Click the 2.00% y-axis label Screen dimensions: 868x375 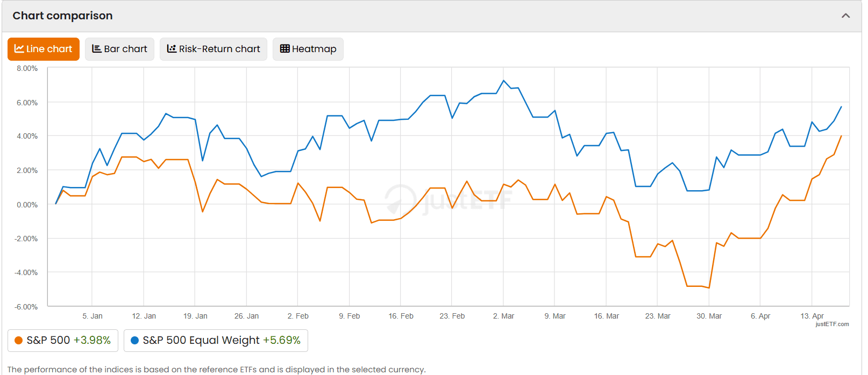point(27,170)
